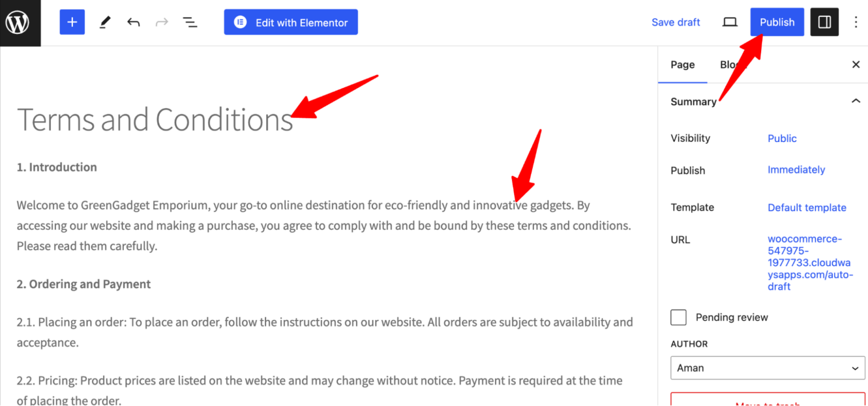Redo the last change
Screen dimensions: 868x406
point(162,22)
